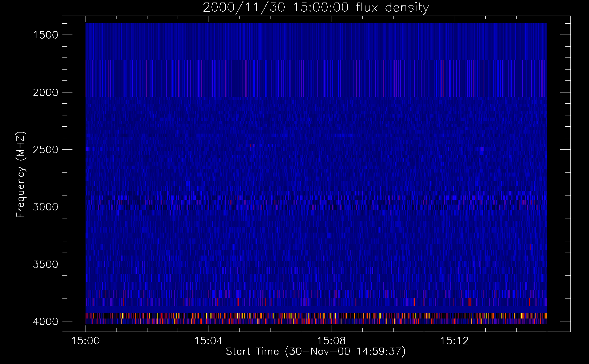The width and height of the screenshot is (589, 364).
Task: Click the 15:00 time axis label
Action: click(x=86, y=341)
